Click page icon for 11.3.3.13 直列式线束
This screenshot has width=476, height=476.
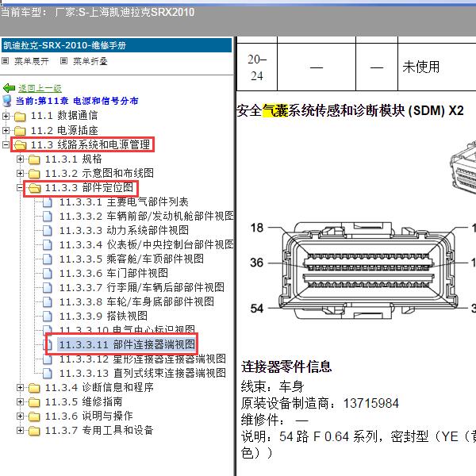click(x=48, y=374)
